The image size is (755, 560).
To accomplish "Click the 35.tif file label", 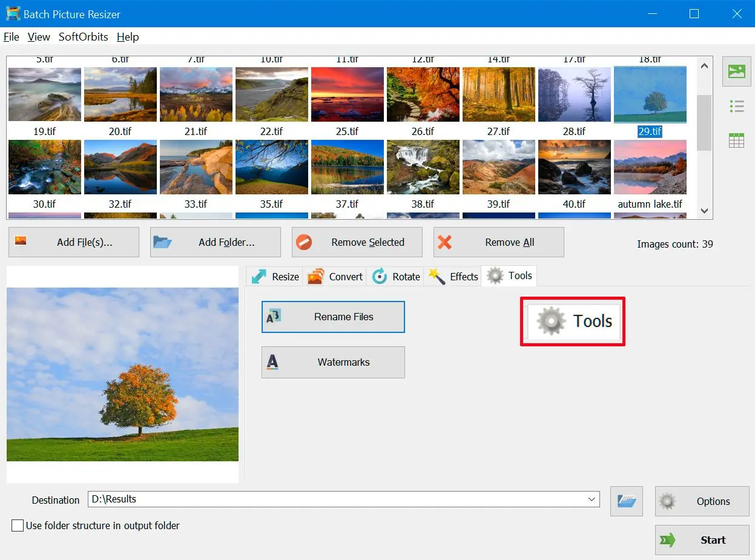I will (271, 204).
